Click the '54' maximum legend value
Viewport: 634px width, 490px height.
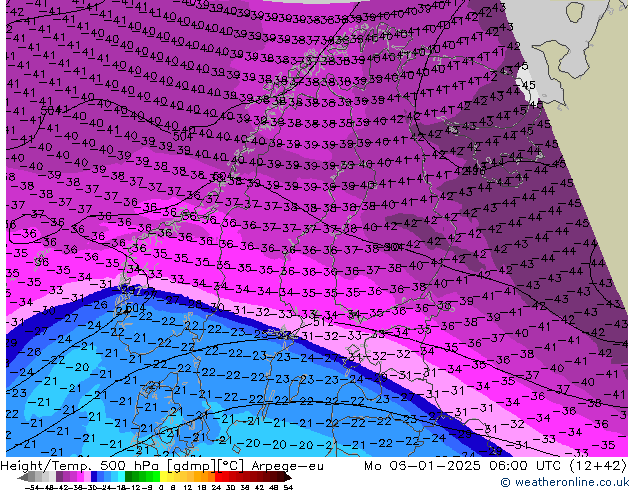coord(288,487)
